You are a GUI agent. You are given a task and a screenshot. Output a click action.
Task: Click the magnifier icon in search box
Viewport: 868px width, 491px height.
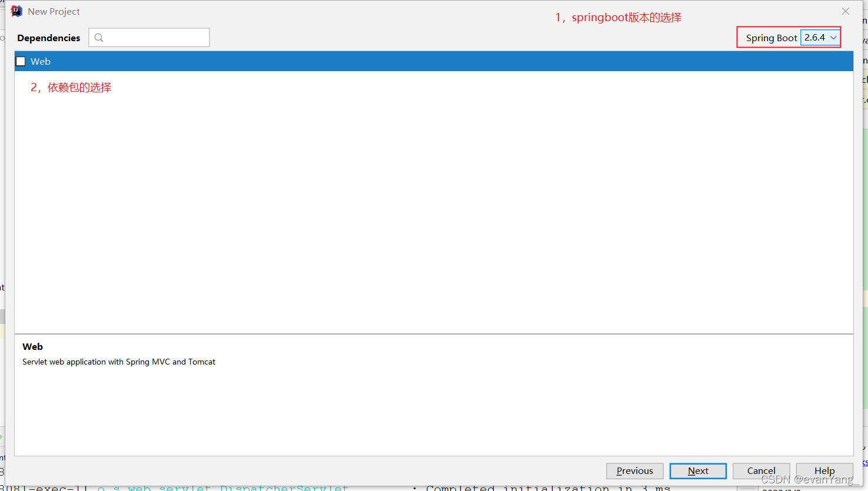99,38
